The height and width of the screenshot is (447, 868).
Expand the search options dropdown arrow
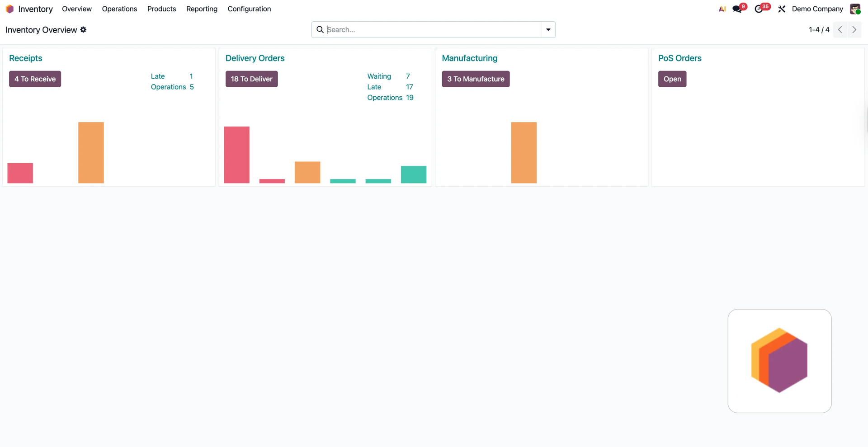[x=548, y=30]
